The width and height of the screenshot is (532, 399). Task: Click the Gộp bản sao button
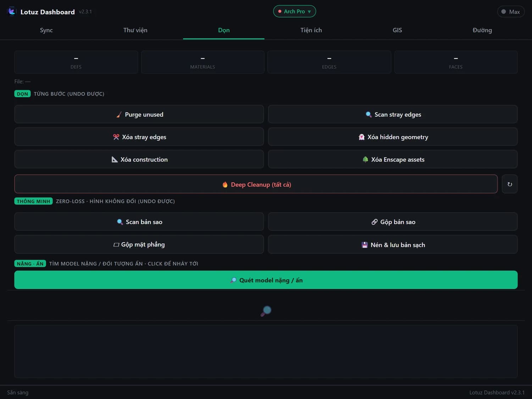(x=393, y=222)
